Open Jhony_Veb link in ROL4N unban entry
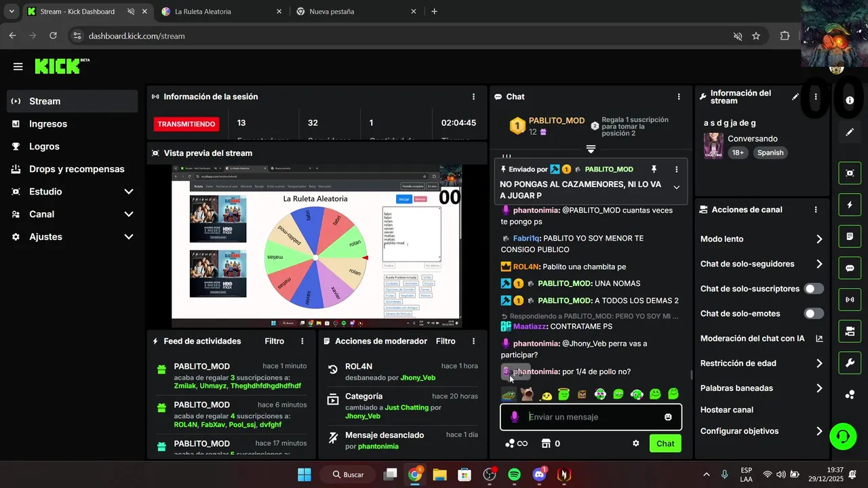The height and width of the screenshot is (488, 868). pyautogui.click(x=418, y=378)
